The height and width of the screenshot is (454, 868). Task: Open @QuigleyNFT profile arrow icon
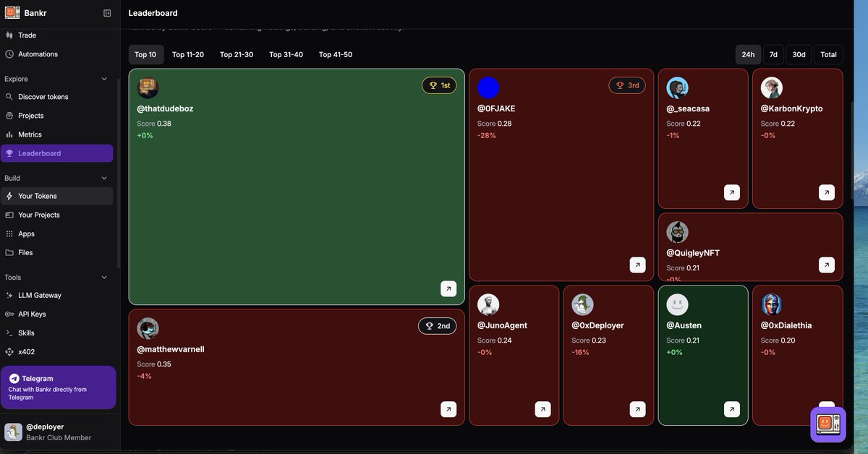(827, 265)
